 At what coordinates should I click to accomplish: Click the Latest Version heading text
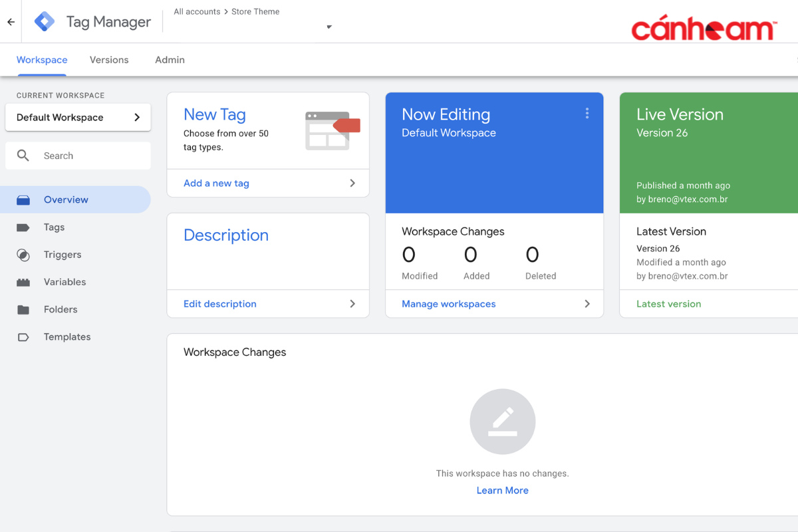[671, 231]
